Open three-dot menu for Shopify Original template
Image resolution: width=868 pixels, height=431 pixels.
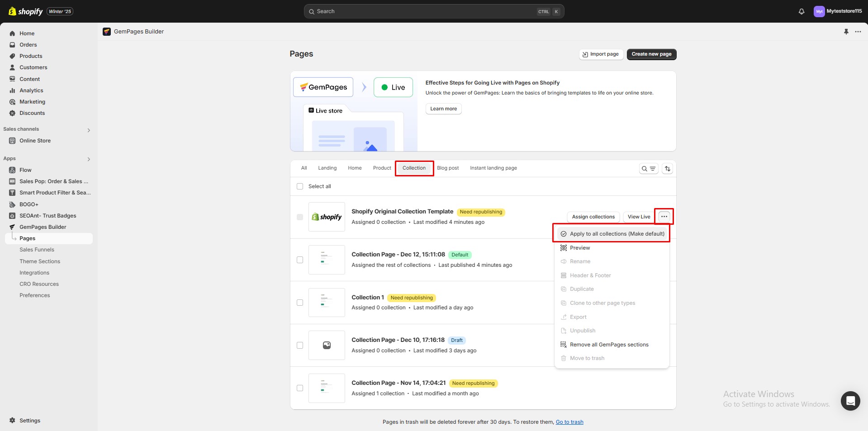(664, 217)
